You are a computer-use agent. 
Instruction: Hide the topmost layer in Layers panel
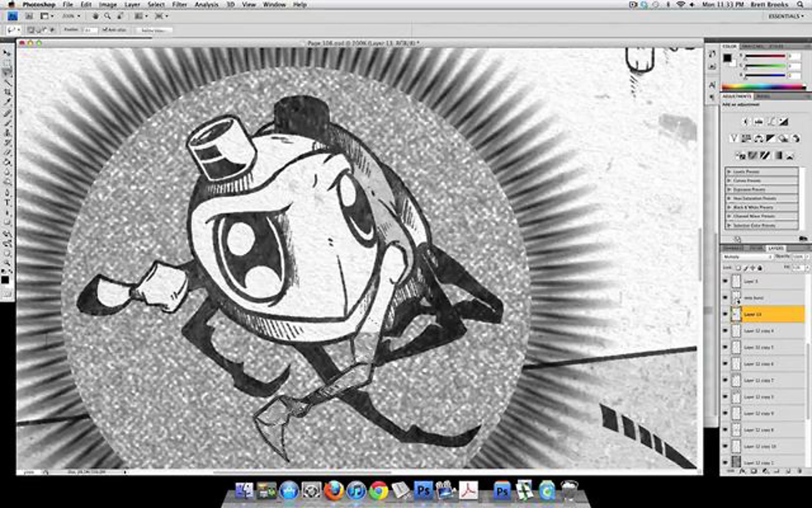725,281
